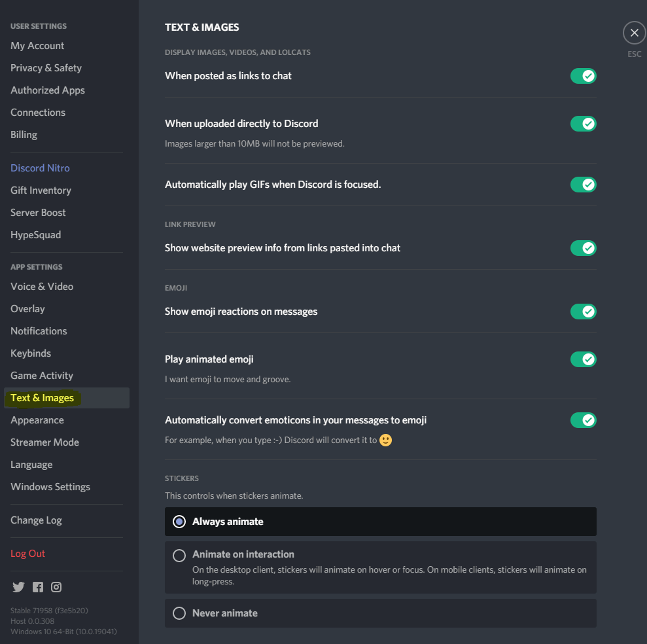Disable automatically playing GIFs toggle
Image resolution: width=647 pixels, height=644 pixels.
[x=583, y=185]
